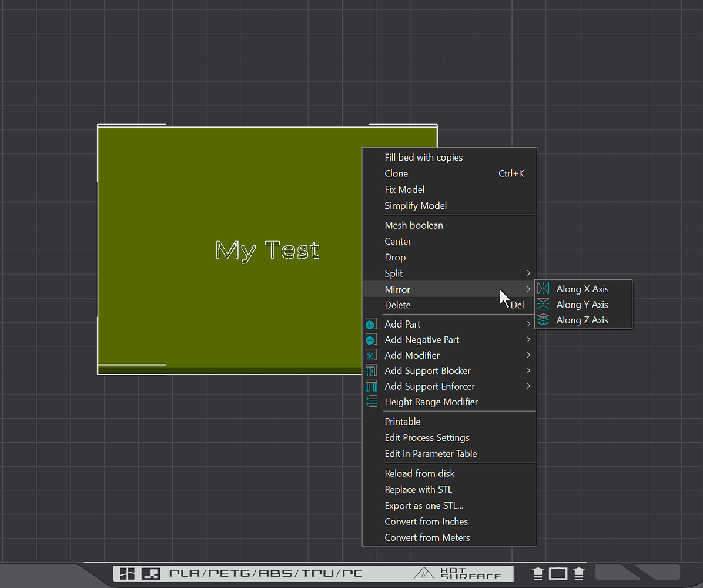Click the Add Support Enforcer label
703x588 pixels.
[430, 386]
